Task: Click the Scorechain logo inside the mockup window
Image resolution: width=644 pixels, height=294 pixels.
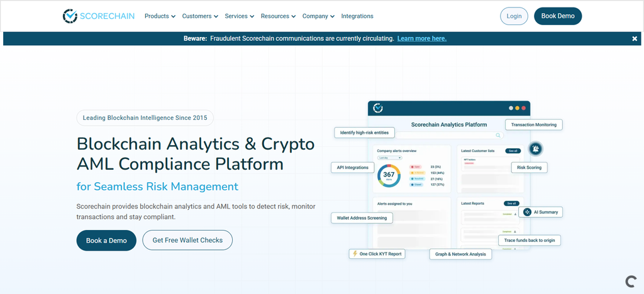Action: coord(378,108)
